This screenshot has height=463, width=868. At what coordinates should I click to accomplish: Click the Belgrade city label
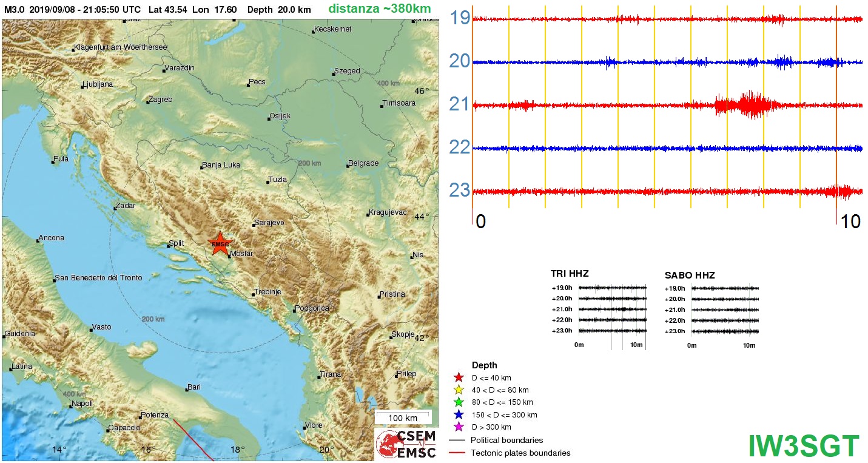click(363, 163)
